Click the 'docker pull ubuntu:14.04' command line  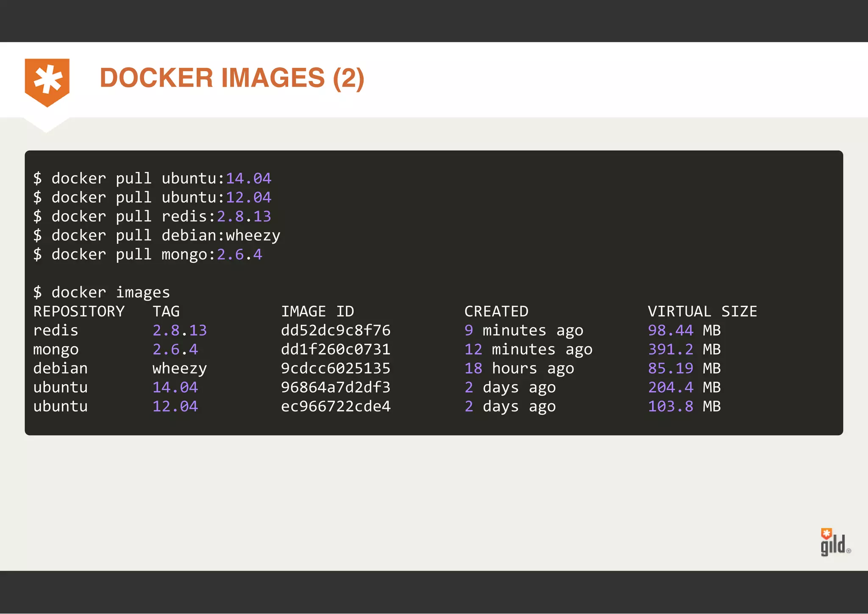tap(152, 178)
